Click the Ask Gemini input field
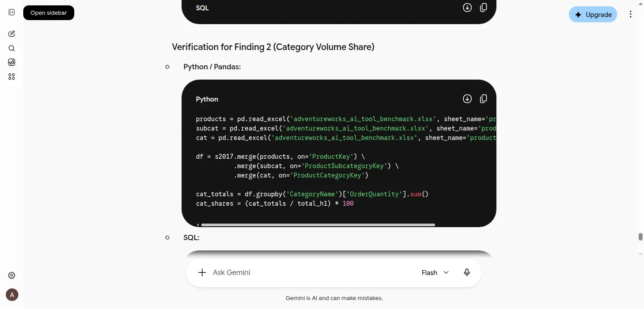 pos(313,272)
